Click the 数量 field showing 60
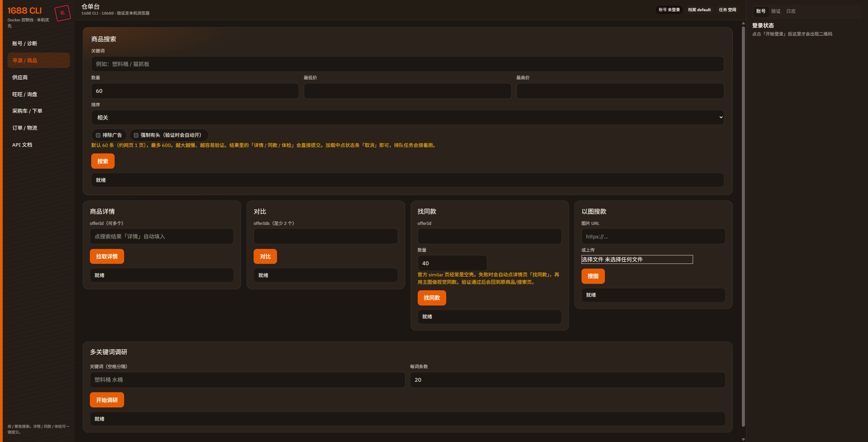The height and width of the screenshot is (442, 868). pos(195,91)
